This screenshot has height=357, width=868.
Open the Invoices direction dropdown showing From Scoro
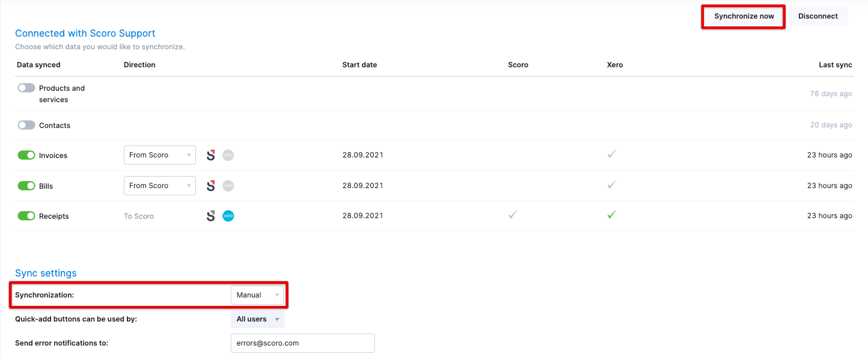[x=159, y=154]
